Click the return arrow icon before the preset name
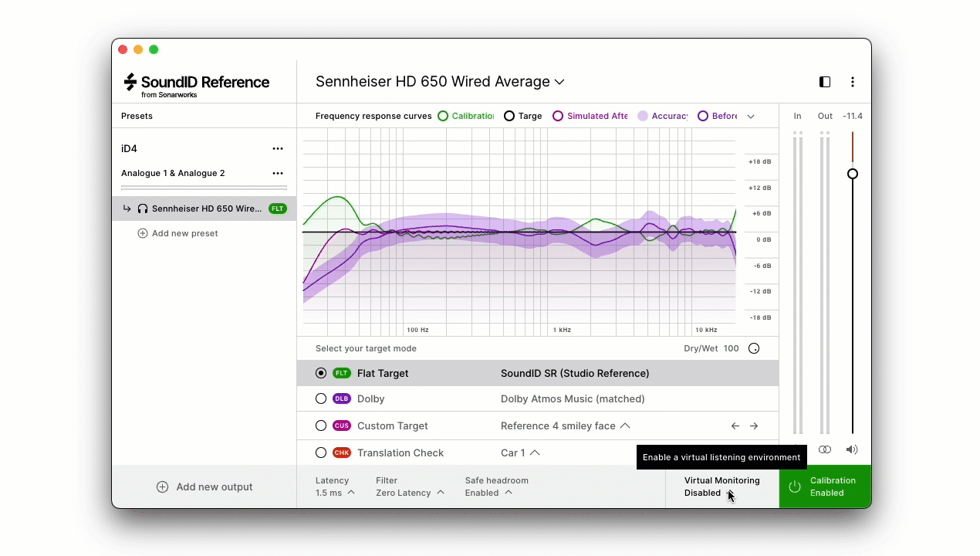Viewport: 980px width, 556px height. 127,208
